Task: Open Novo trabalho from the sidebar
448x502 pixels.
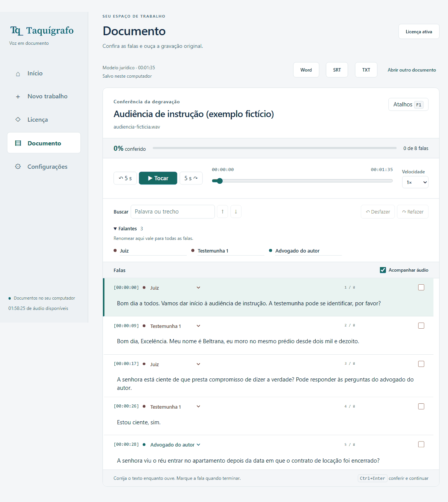Action: coord(44,96)
